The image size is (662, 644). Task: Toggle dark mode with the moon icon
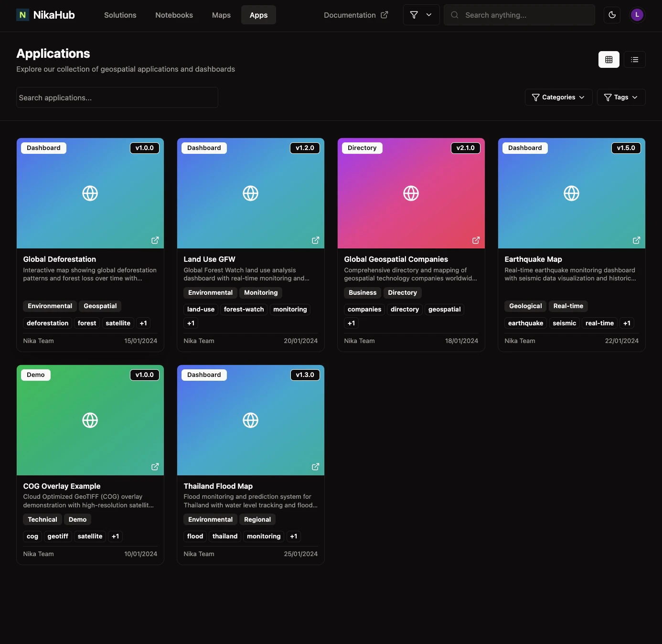pos(612,15)
